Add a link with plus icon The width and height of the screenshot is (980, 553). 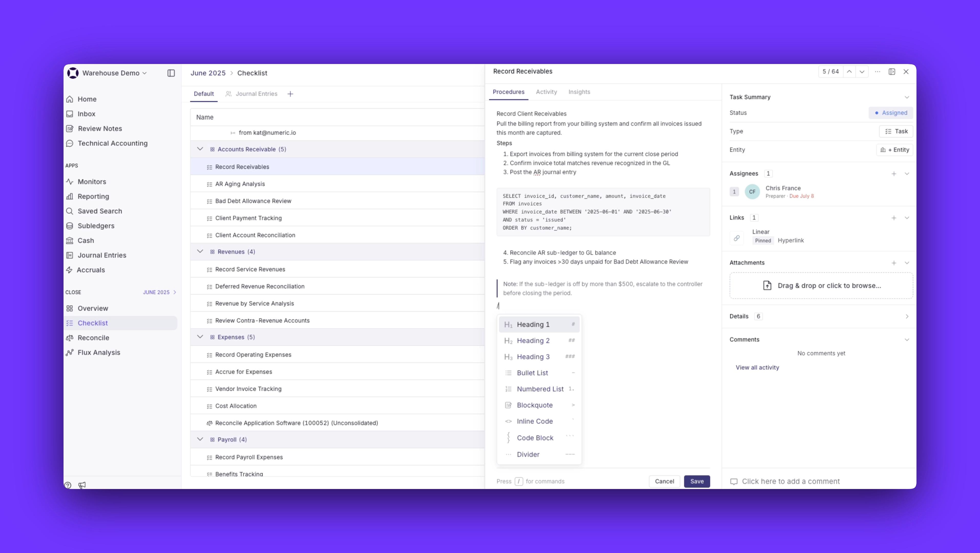coord(894,218)
